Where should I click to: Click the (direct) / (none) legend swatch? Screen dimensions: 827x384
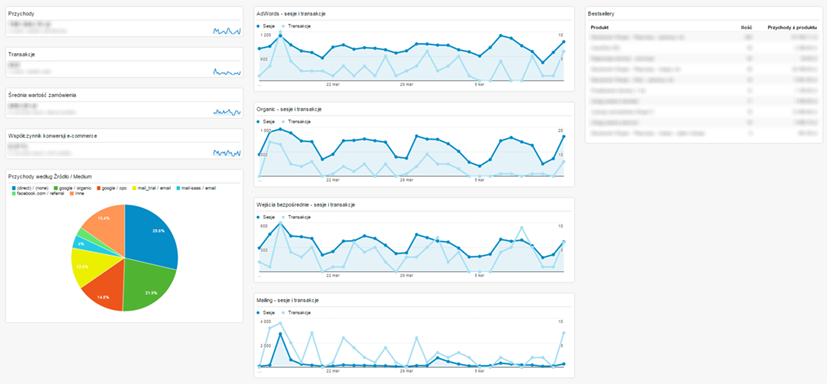click(x=13, y=188)
